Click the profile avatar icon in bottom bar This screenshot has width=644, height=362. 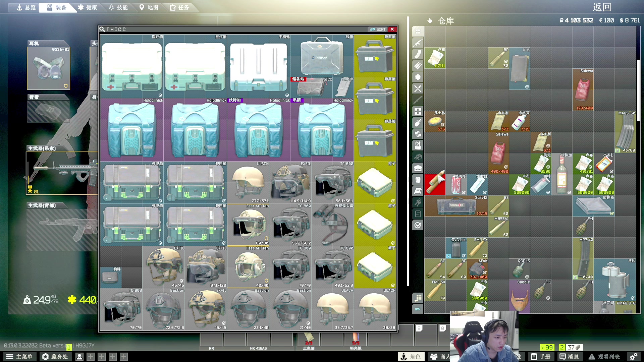[x=79, y=357]
